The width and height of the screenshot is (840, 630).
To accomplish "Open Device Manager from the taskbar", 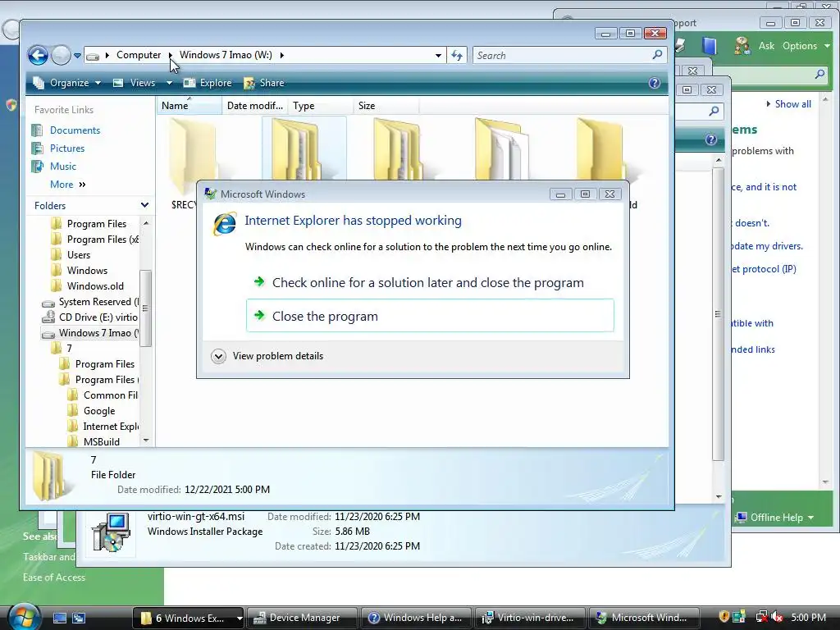I will coord(303,619).
